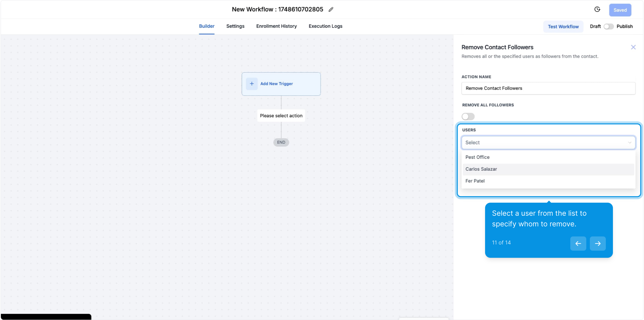The height and width of the screenshot is (320, 644).
Task: Open the Settings tab
Action: (x=235, y=26)
